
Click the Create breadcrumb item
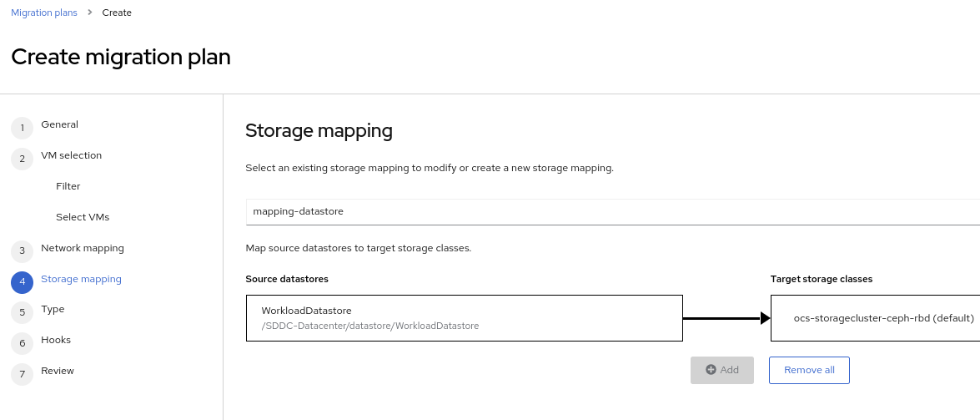click(x=117, y=13)
